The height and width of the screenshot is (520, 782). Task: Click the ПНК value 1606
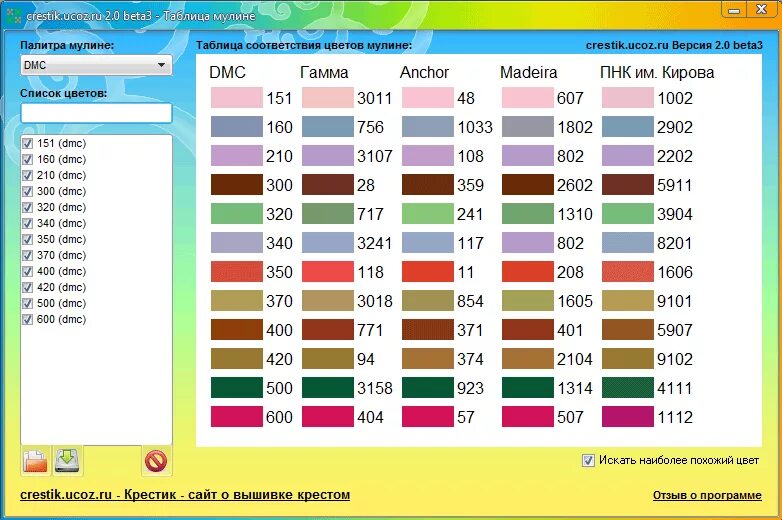click(x=675, y=272)
